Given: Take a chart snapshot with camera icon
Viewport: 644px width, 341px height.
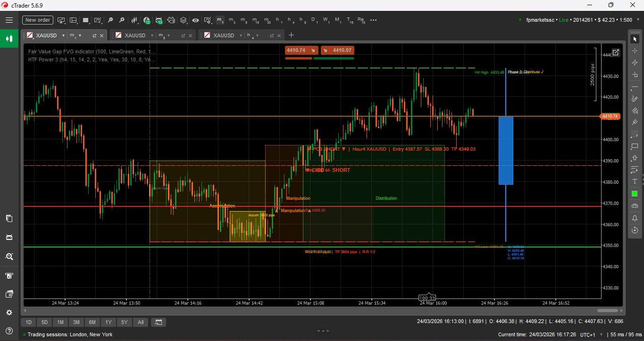Looking at the screenshot, I should tap(635, 206).
